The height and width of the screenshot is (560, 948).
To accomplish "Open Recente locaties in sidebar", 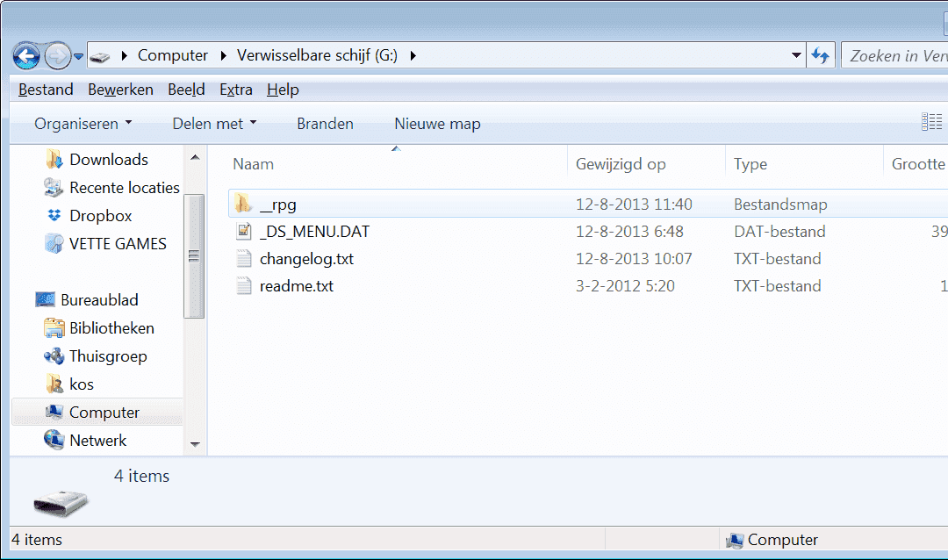I will 125,188.
